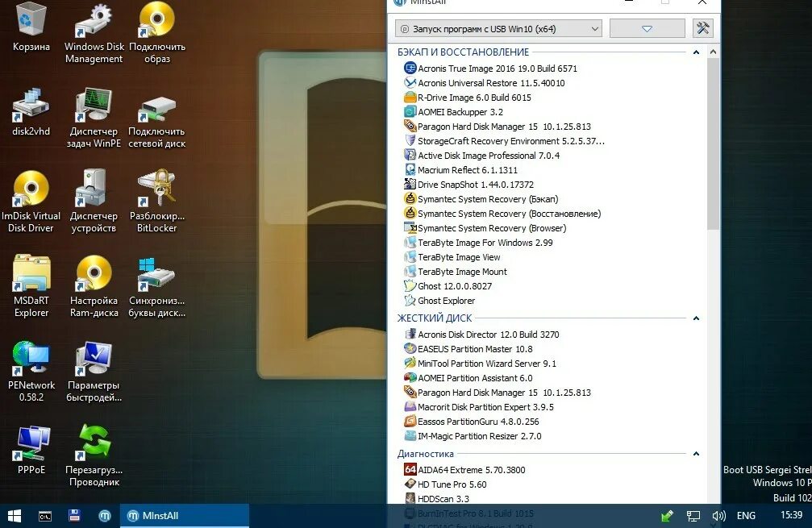Open network icon in system tray
This screenshot has width=812, height=528.
(x=693, y=516)
